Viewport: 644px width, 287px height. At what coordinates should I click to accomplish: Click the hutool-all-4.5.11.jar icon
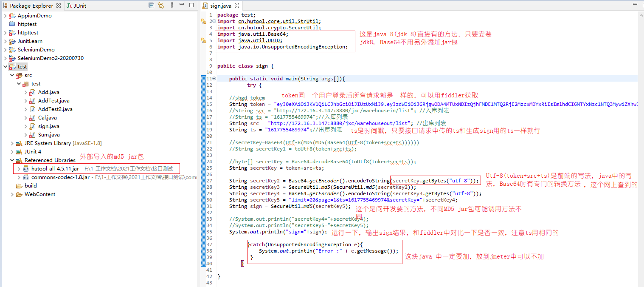(x=26, y=169)
